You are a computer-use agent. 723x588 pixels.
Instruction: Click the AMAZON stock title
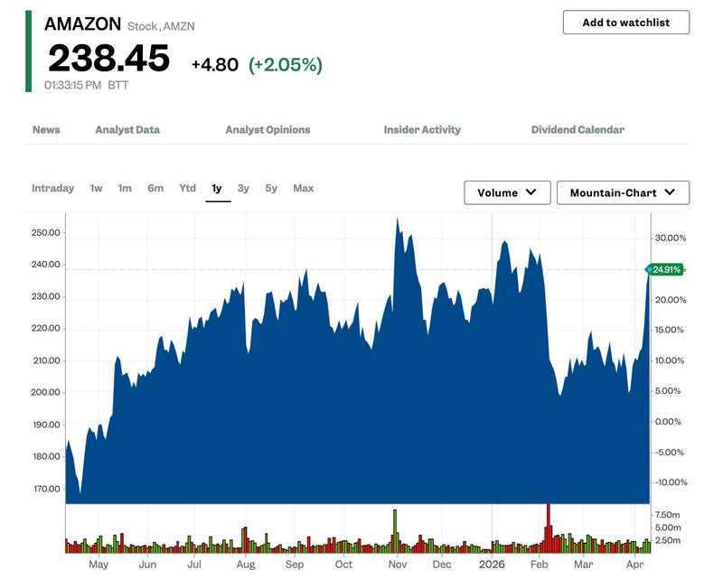[x=82, y=24]
